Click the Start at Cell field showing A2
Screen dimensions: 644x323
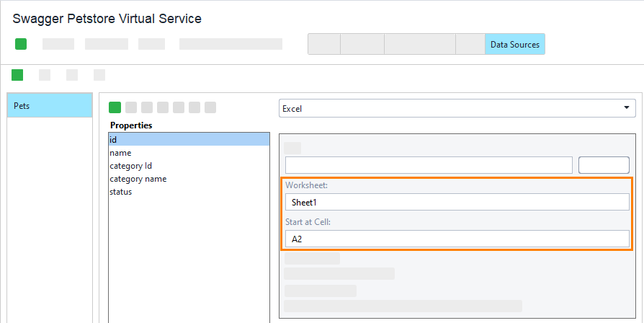[457, 239]
